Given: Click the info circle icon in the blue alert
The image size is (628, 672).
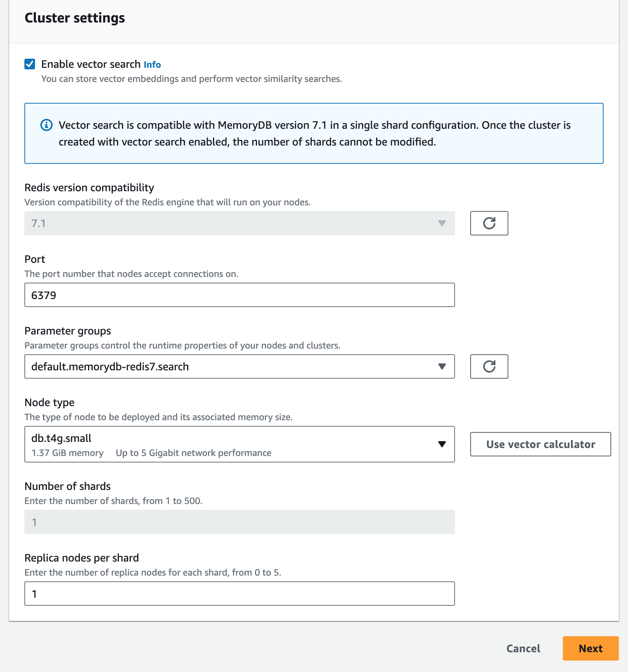Looking at the screenshot, I should (x=46, y=125).
